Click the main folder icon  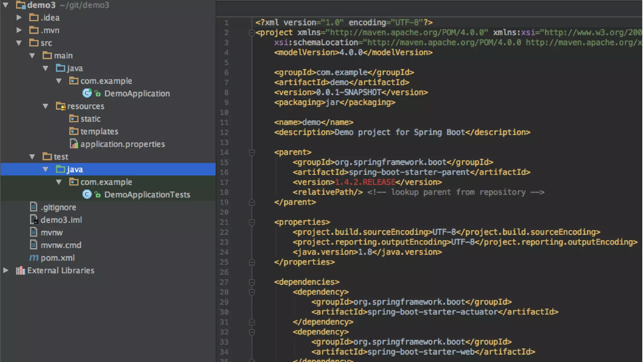coord(47,55)
